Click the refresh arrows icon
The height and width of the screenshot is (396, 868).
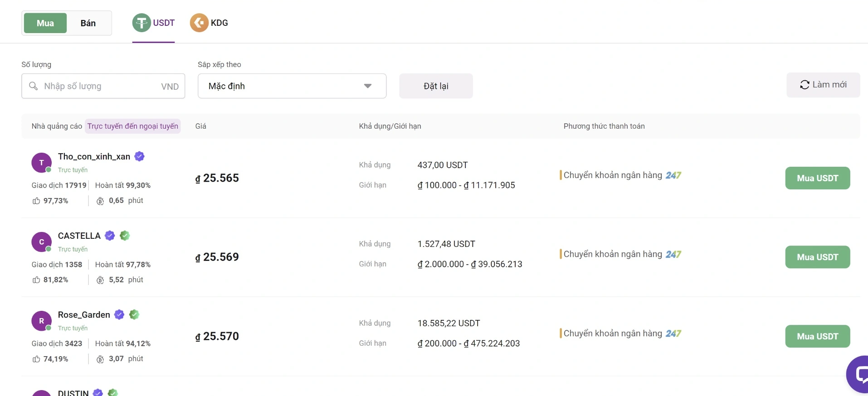[x=805, y=85]
